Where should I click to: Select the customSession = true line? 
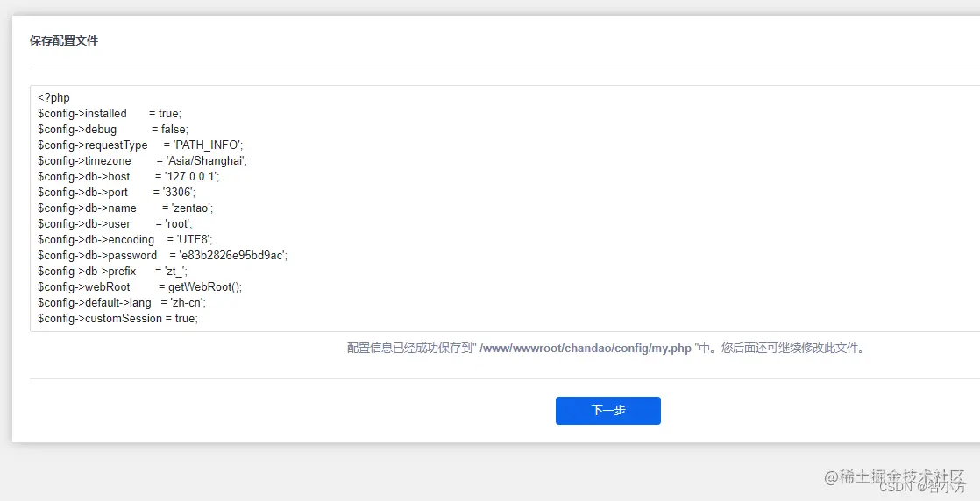tap(117, 318)
